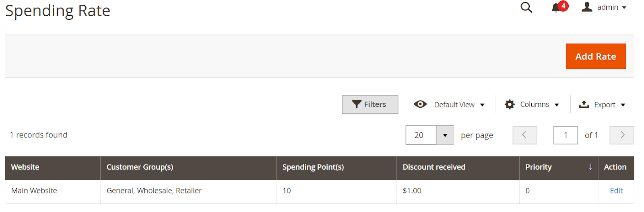
Task: Sort by Website column header
Action: coord(25,167)
